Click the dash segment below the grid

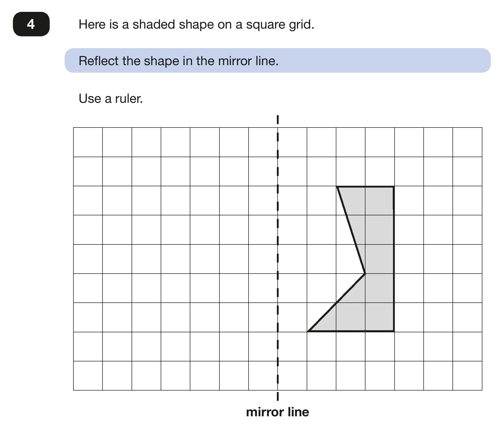[x=278, y=396]
